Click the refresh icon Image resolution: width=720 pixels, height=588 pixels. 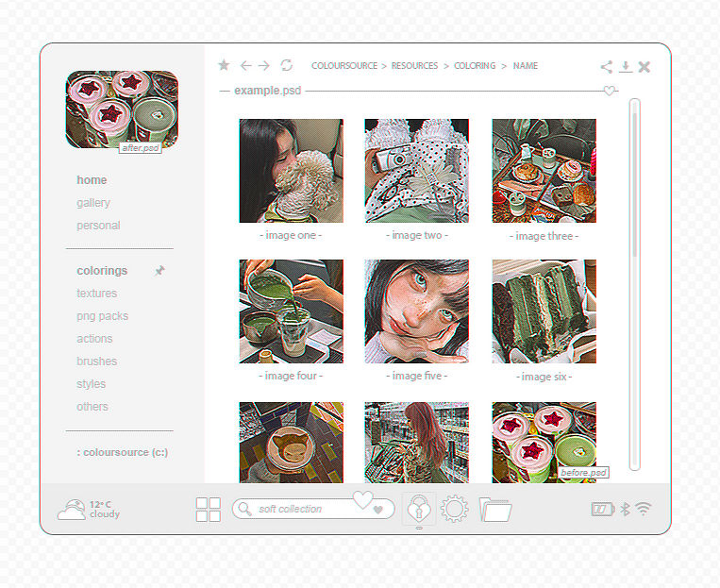(x=287, y=65)
